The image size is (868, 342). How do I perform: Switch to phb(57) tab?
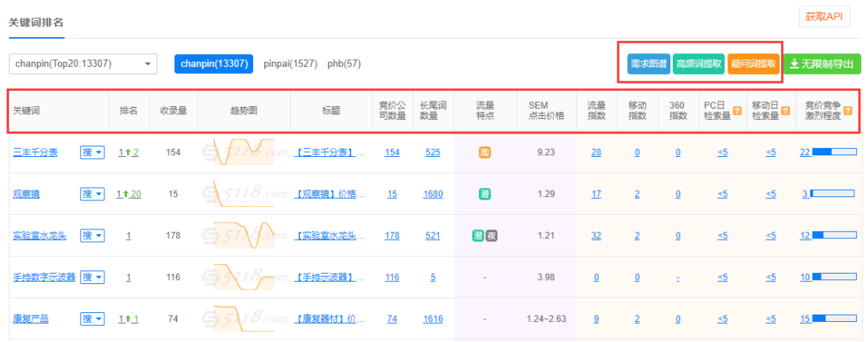[x=344, y=64]
